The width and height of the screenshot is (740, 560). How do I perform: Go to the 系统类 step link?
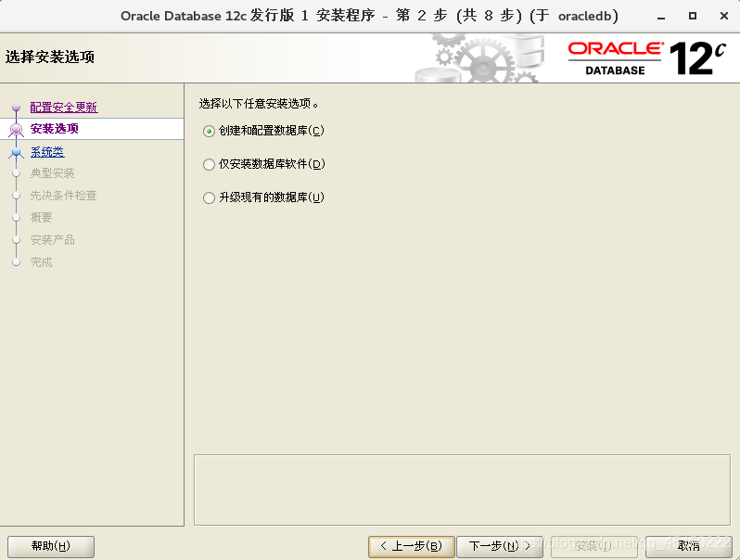[x=47, y=152]
